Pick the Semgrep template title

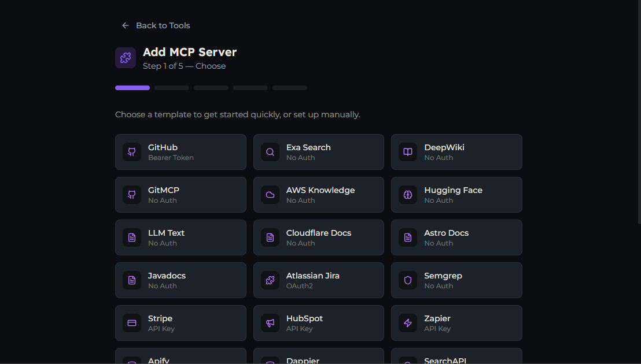(443, 276)
